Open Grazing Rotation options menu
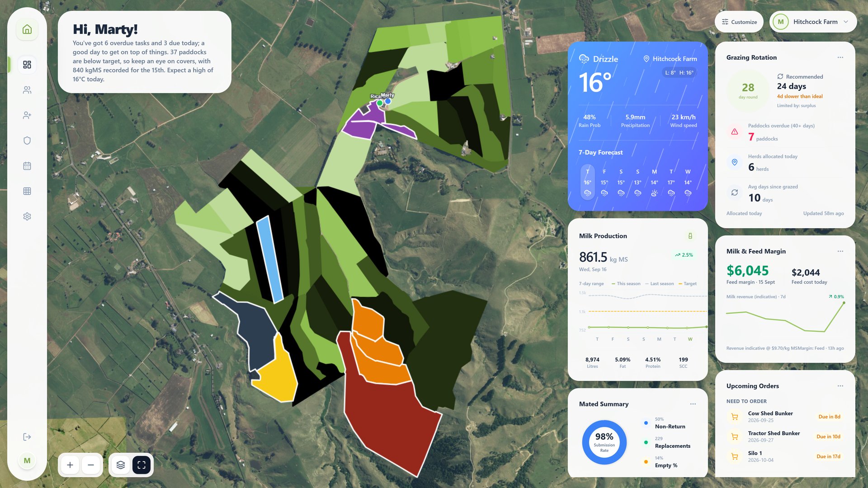This screenshot has height=488, width=868. (x=840, y=57)
